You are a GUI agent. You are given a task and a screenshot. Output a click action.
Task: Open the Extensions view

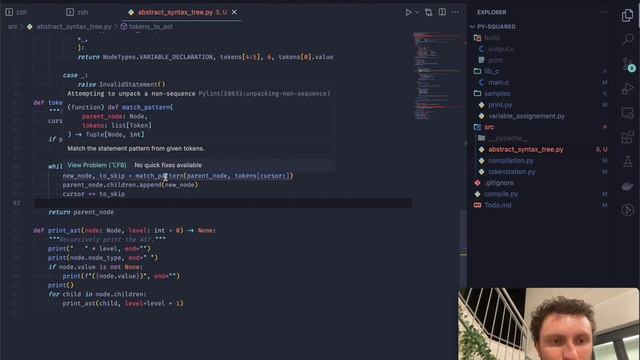pos(627,137)
